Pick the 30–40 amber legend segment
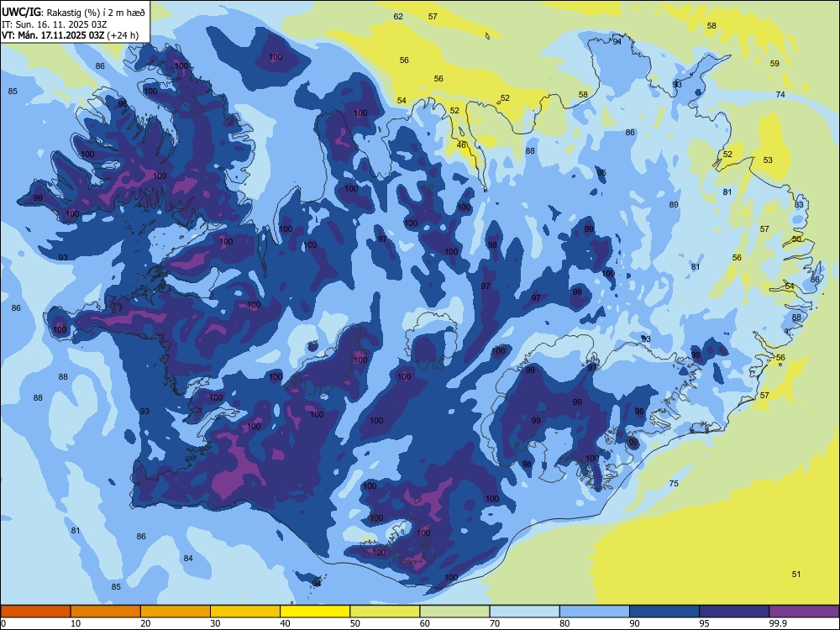Viewport: 840px width, 630px height. pos(245,612)
